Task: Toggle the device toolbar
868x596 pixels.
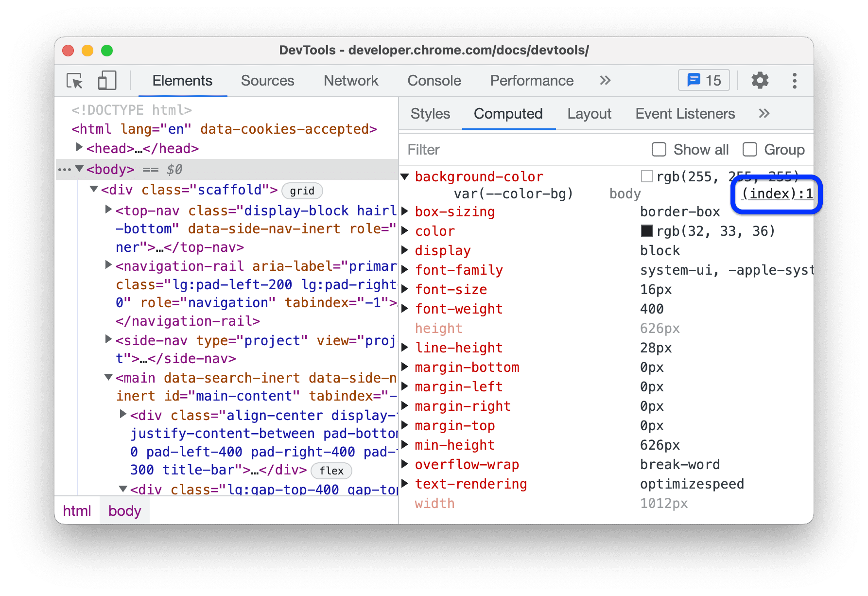Action: 106,81
